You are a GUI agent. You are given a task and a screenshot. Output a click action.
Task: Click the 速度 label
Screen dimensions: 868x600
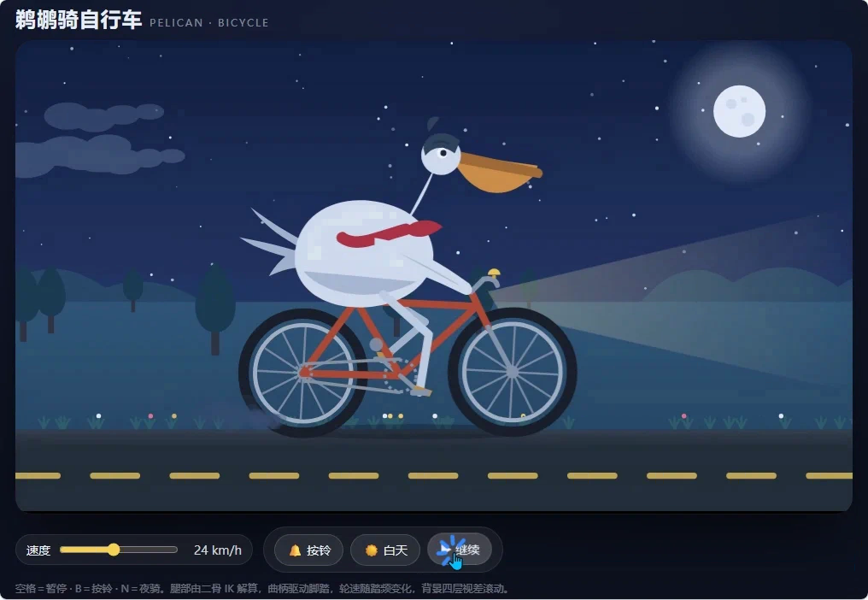38,550
